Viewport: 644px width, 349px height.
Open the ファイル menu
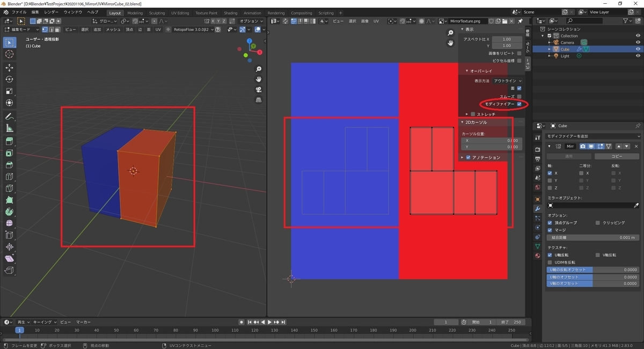tap(19, 12)
